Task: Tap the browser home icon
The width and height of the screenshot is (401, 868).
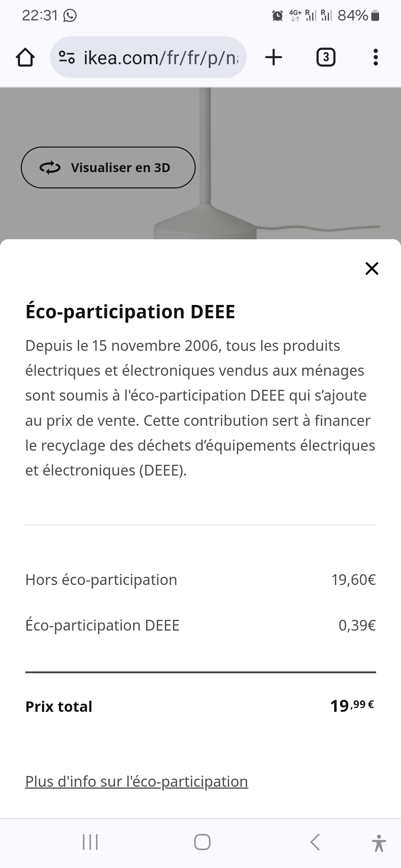Action: click(x=25, y=57)
